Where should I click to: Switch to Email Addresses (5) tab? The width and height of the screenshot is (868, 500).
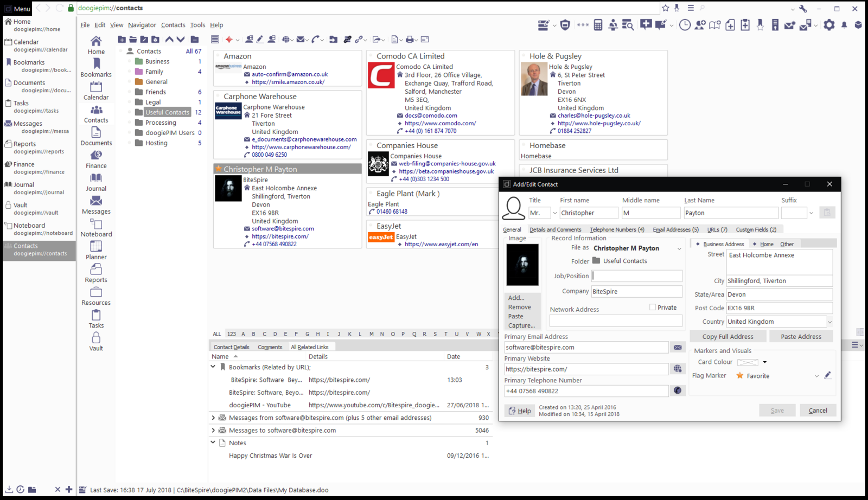coord(675,229)
